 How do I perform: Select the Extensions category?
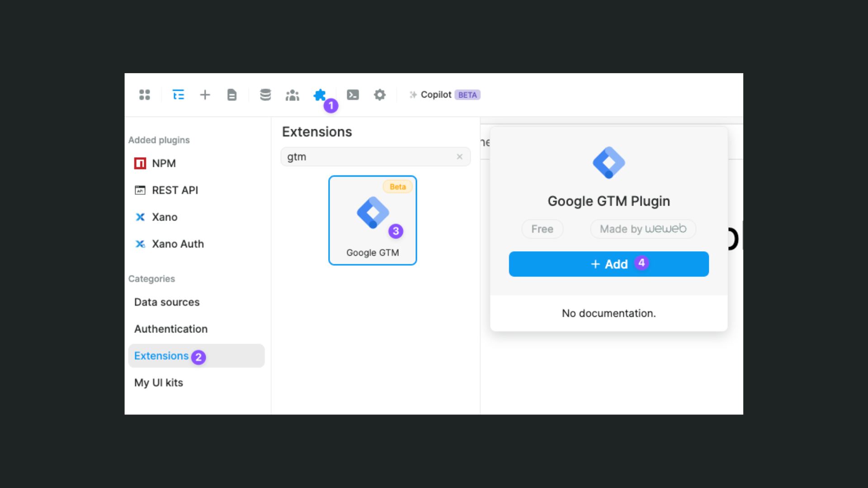point(161,356)
